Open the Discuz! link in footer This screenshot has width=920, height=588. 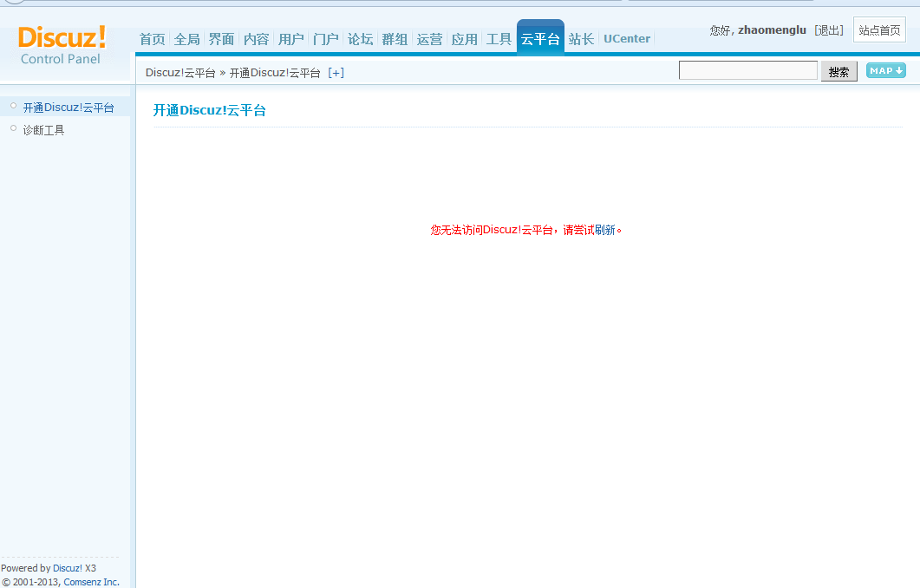pyautogui.click(x=68, y=568)
